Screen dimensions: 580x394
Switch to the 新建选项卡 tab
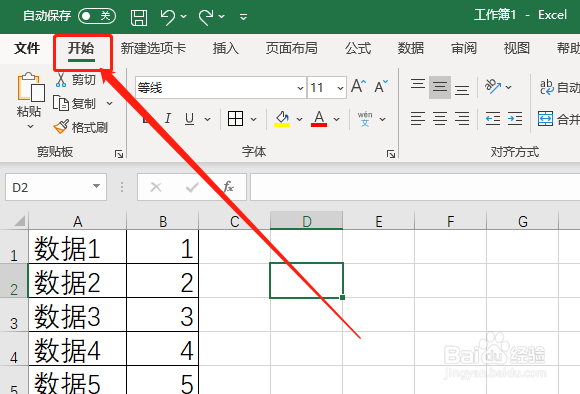[x=153, y=48]
